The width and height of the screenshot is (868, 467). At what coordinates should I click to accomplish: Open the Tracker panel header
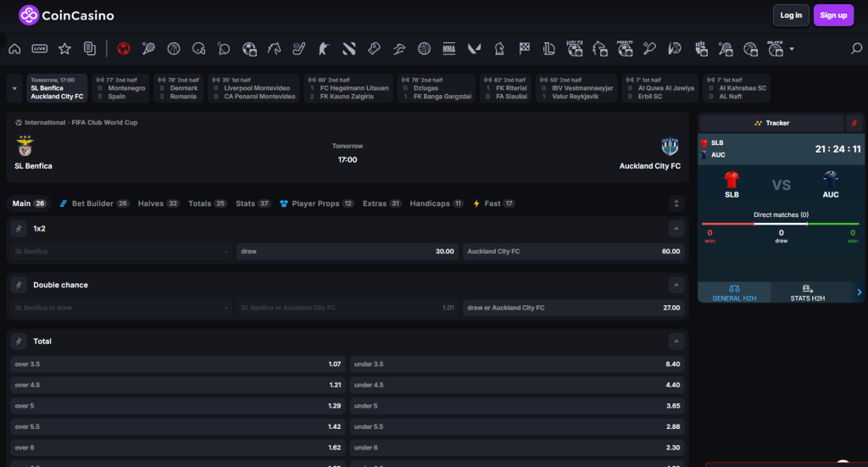771,123
